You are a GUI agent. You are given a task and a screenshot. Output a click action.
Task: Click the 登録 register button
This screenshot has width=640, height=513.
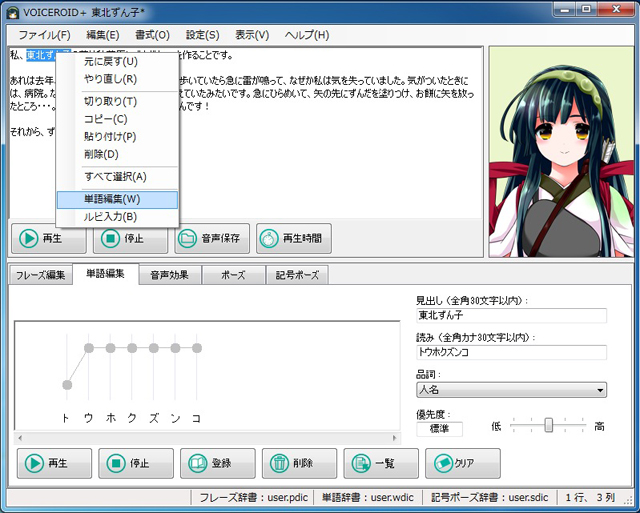[x=218, y=463]
